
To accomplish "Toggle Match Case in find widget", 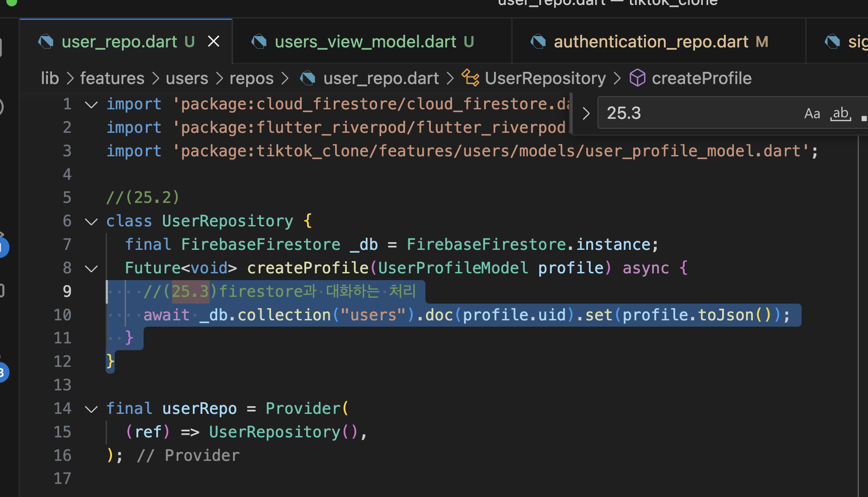I will pos(812,113).
